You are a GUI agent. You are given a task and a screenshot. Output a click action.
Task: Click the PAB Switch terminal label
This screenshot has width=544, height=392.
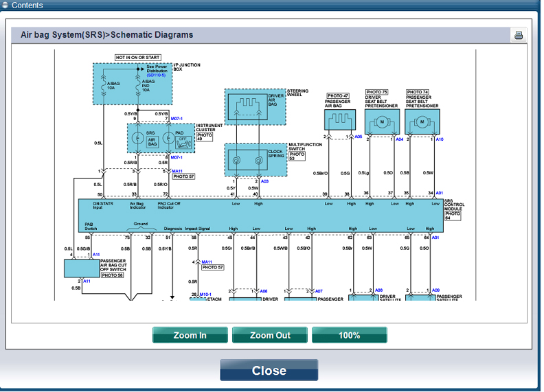(x=91, y=227)
